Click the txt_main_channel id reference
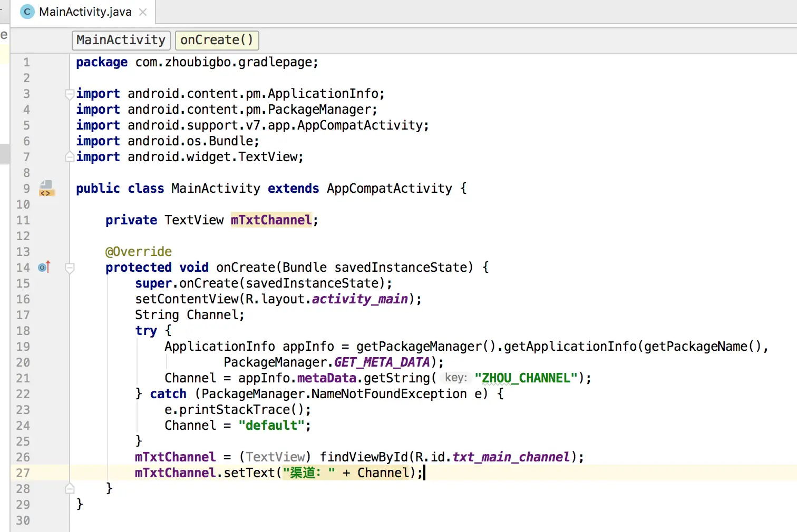The height and width of the screenshot is (532, 797). [511, 457]
